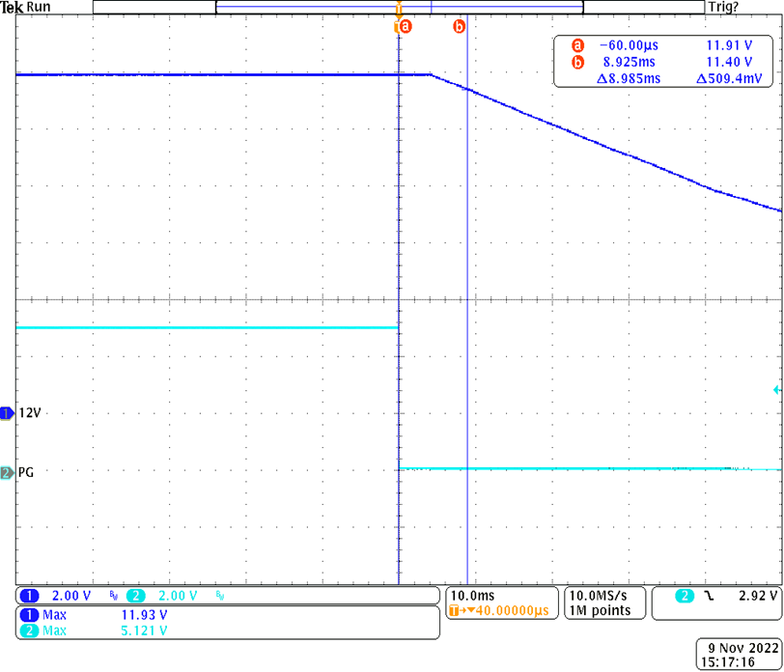The height and width of the screenshot is (672, 784).
Task: Click the 8.925ms cursor b time readout
Action: point(629,62)
